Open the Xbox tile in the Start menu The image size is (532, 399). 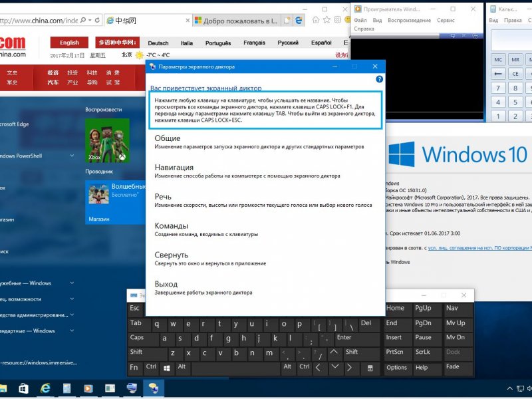(x=107, y=140)
